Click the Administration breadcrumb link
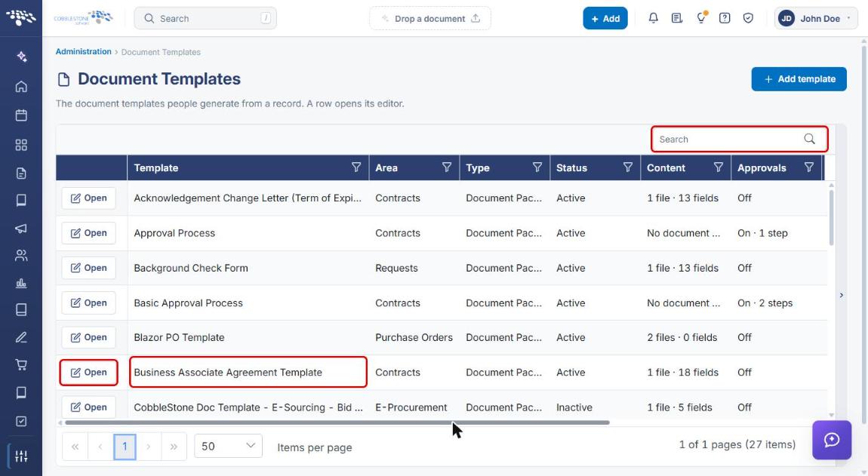This screenshot has height=476, width=868. pyautogui.click(x=83, y=51)
